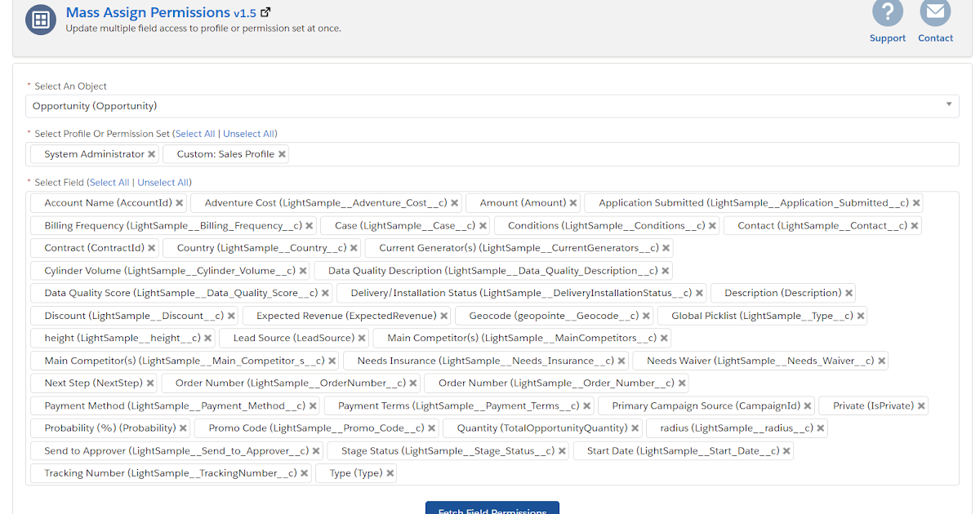Image resolution: width=980 pixels, height=514 pixels.
Task: Click the Mass Assign Permissions grid app icon
Action: click(x=41, y=20)
